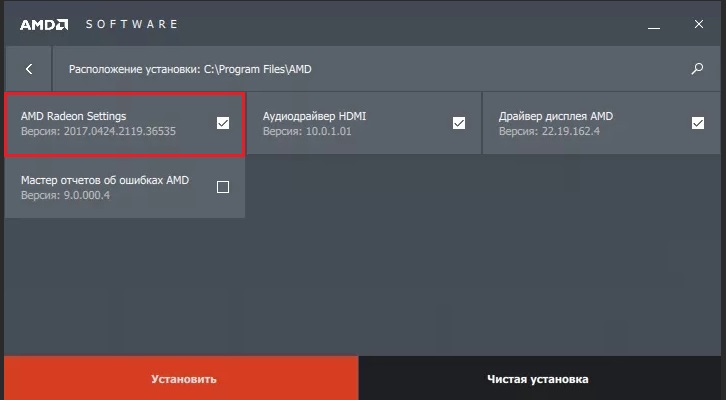Enable Мастер отчетов об ошибках AMD checkbox
Viewport: 726px width, 400px height.
(x=223, y=187)
